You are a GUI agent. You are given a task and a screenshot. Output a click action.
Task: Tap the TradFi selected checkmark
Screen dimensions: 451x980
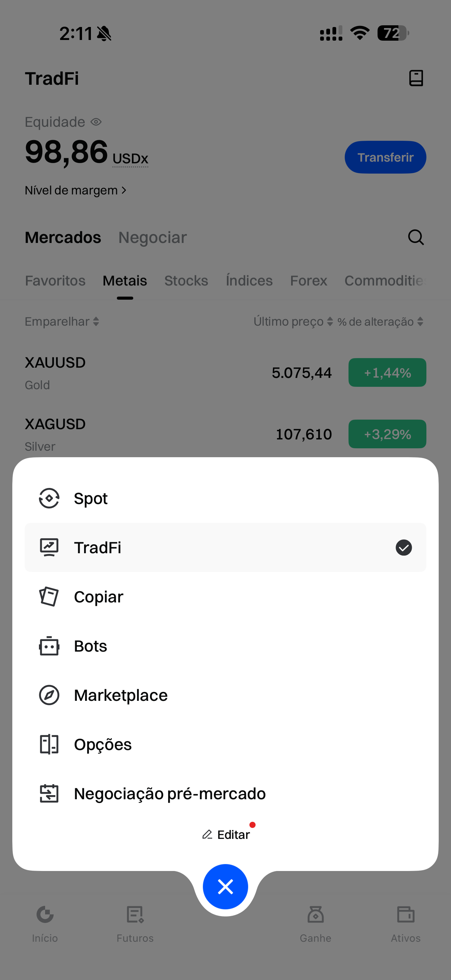(x=404, y=547)
